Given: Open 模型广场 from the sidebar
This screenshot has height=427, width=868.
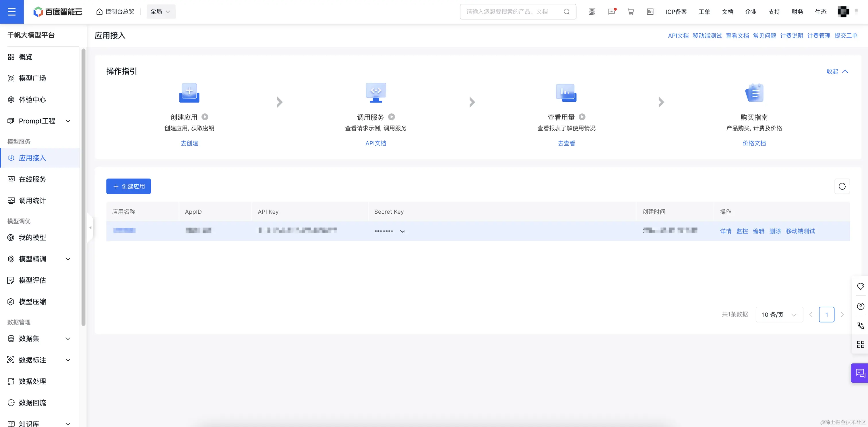Looking at the screenshot, I should 32,78.
